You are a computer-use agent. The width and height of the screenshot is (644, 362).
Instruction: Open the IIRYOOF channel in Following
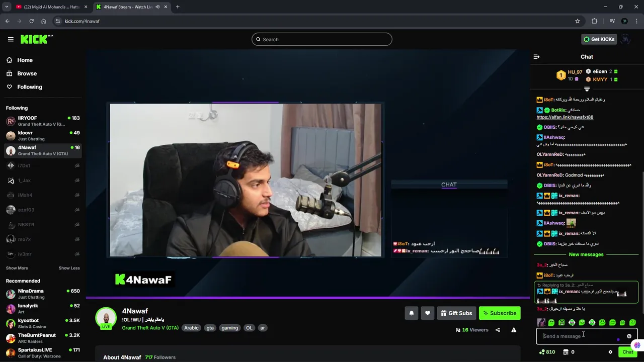43,121
